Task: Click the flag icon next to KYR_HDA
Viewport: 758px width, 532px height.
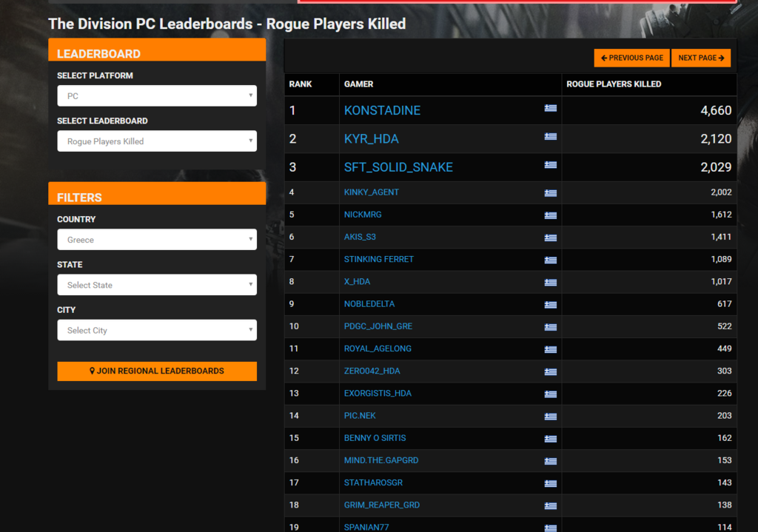Action: 550,137
